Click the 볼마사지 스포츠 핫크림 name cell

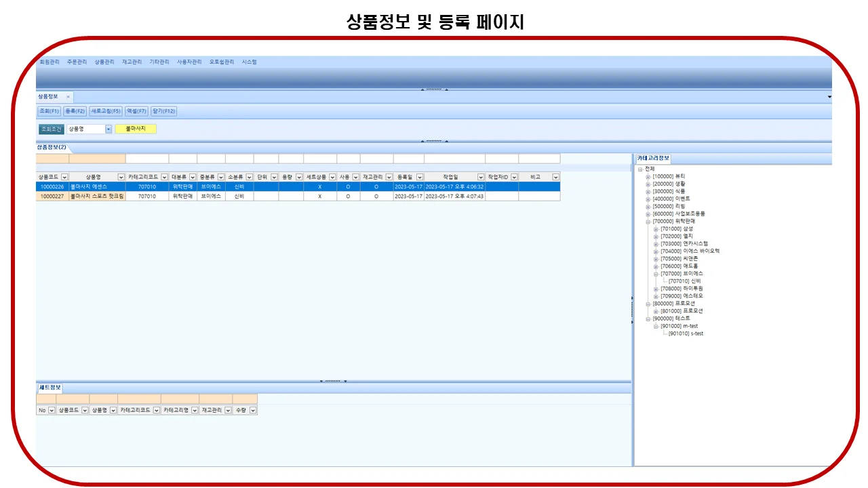coord(97,197)
